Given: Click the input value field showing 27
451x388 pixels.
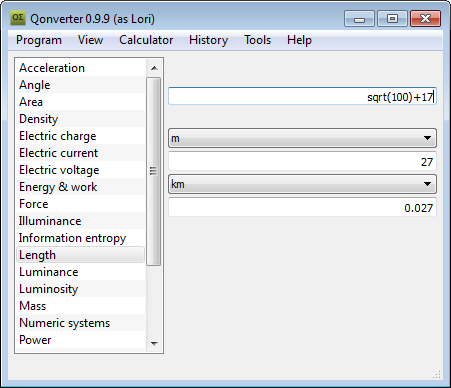Looking at the screenshot, I should tap(302, 162).
